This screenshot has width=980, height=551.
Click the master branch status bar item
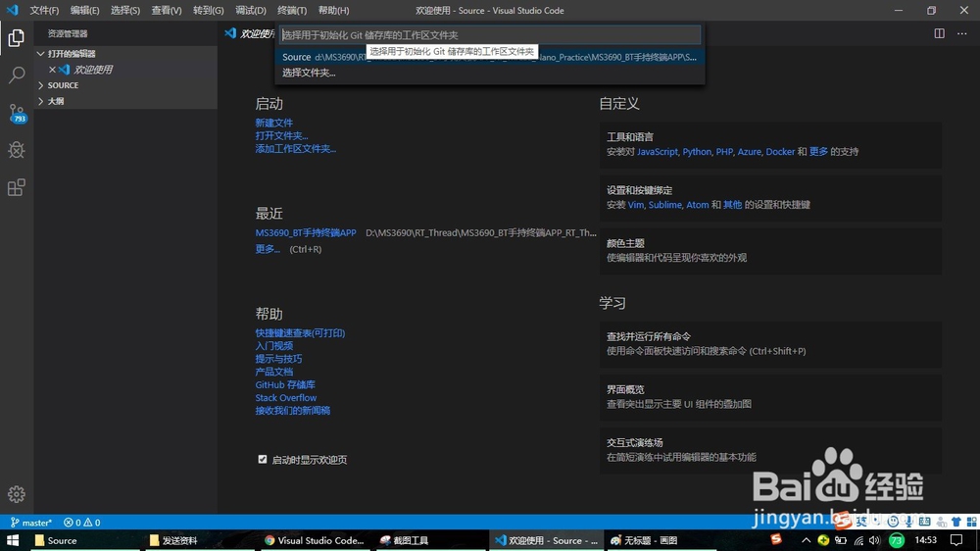31,523
